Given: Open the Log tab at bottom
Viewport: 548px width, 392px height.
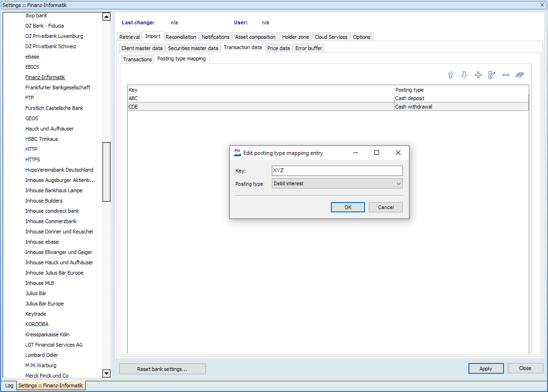Looking at the screenshot, I should coord(9,386).
